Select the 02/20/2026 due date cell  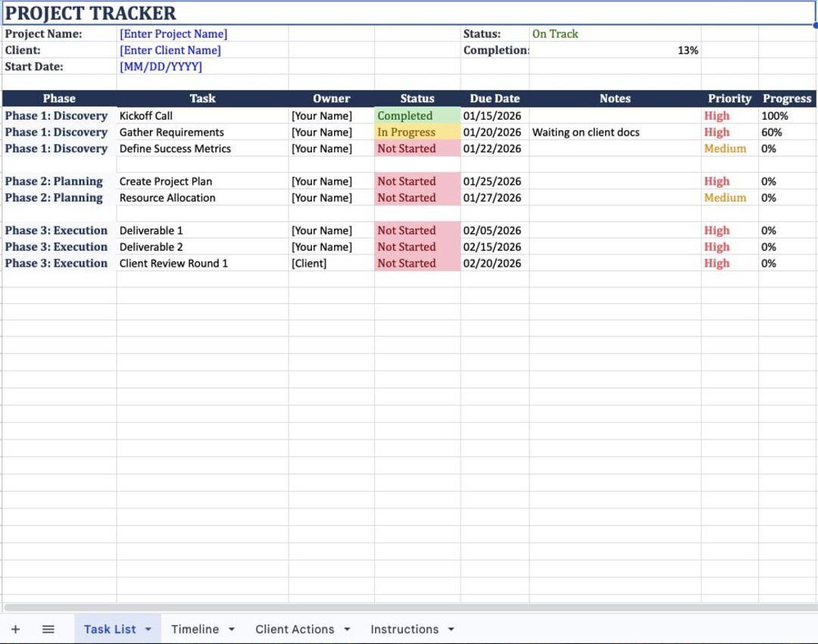[x=495, y=263]
